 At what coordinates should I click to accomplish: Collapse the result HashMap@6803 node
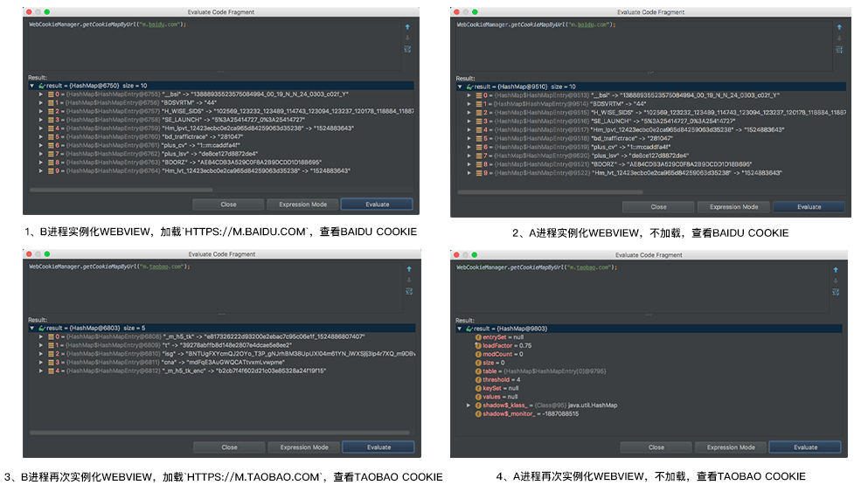[x=32, y=329]
